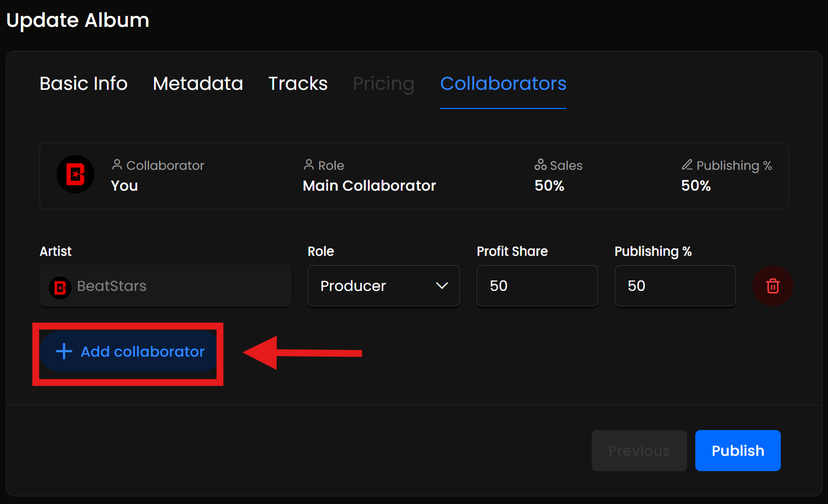Publish the album

tap(738, 450)
